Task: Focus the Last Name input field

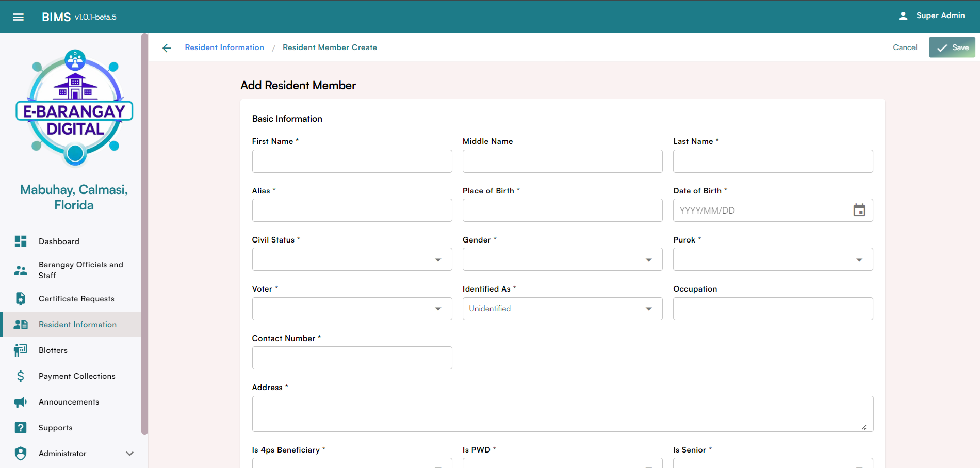Action: pos(773,161)
